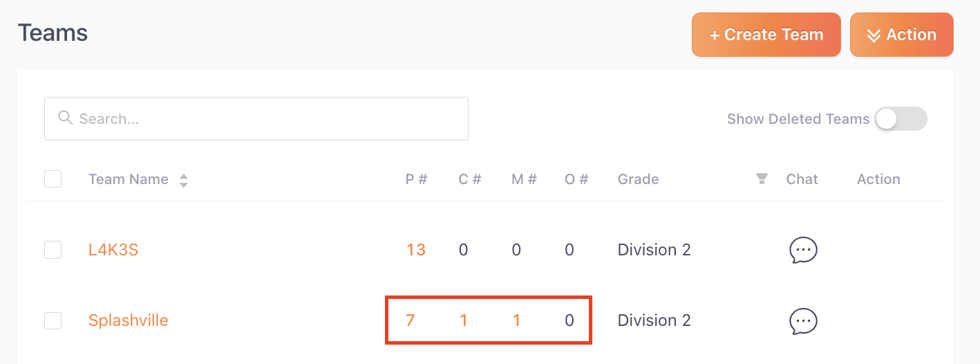Click Splashville manager count under M #
Viewport: 980px width, 364px height.
tap(517, 320)
